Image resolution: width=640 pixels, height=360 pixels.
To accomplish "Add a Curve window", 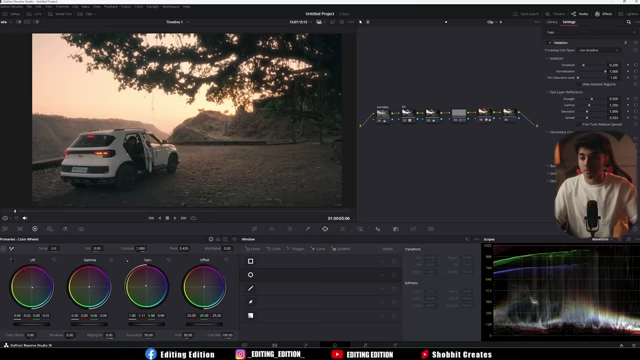I will coord(318,249).
